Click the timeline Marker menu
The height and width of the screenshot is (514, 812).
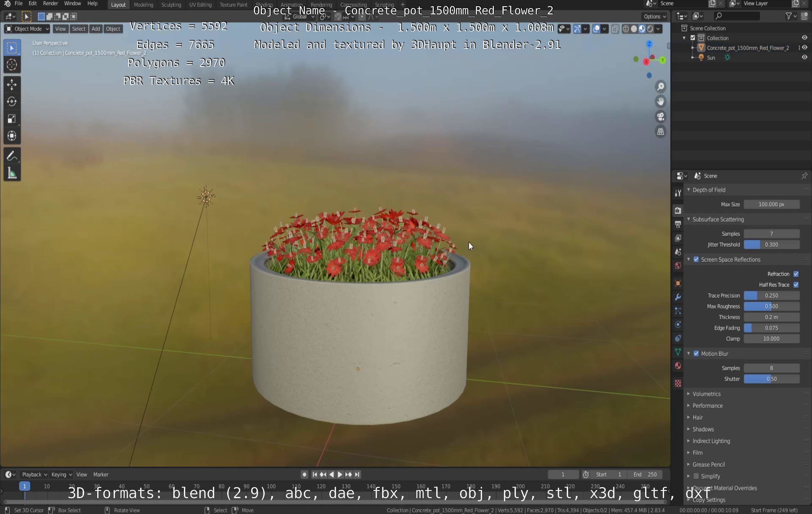pos(100,475)
